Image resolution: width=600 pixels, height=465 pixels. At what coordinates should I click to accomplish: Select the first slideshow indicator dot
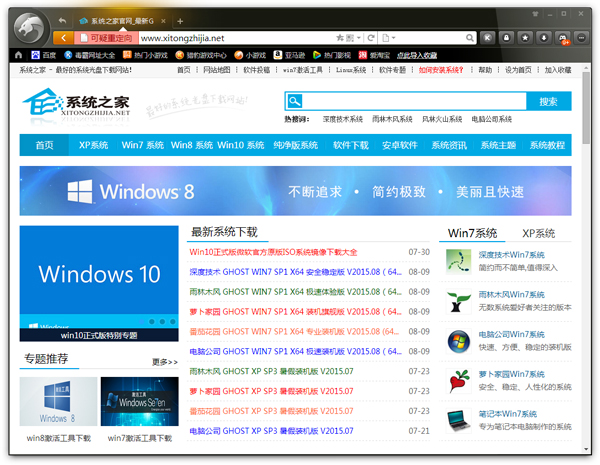coord(142,321)
